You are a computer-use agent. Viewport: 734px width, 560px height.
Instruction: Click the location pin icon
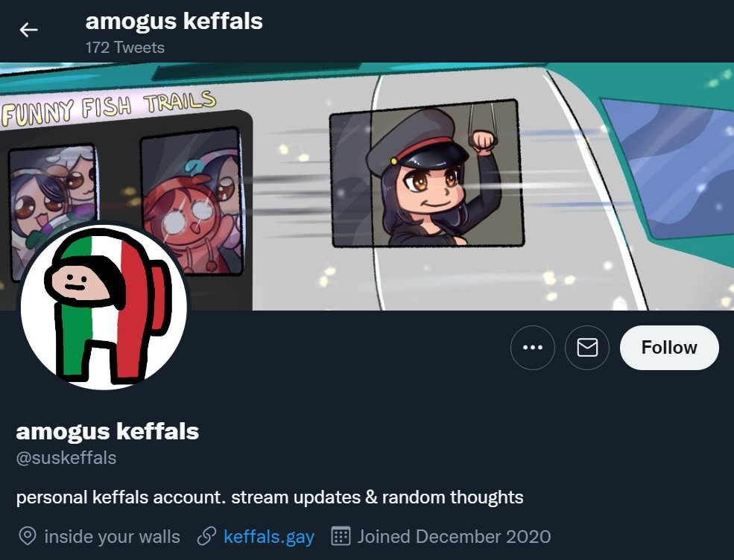28,536
